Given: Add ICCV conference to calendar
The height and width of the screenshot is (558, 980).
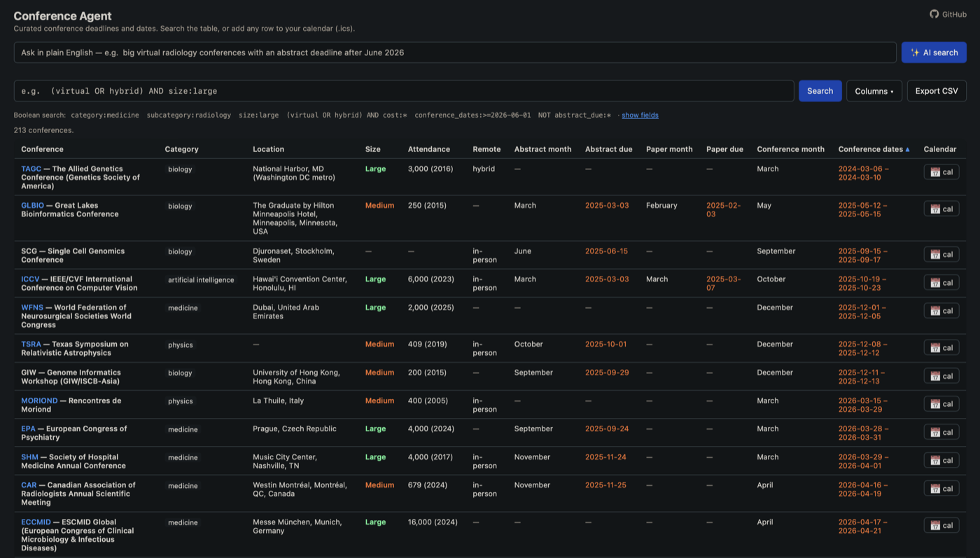Looking at the screenshot, I should pos(941,282).
